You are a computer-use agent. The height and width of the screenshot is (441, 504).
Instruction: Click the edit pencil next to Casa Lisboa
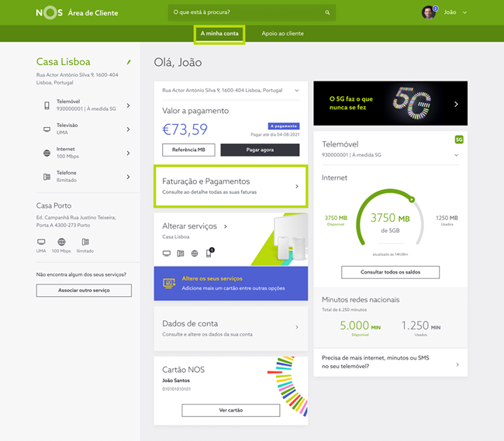129,62
